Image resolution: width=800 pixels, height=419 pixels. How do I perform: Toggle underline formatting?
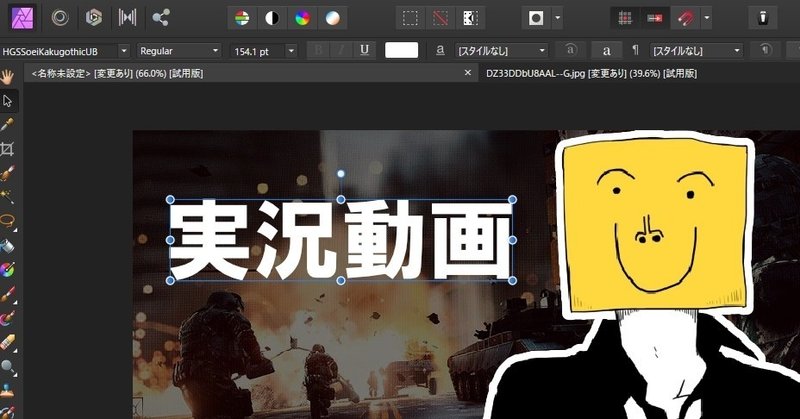coord(364,50)
